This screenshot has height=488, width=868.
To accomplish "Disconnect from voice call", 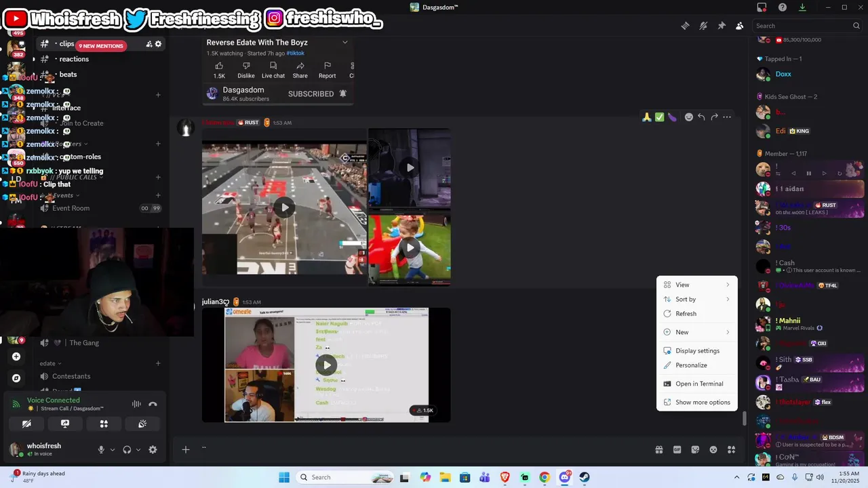I will click(153, 404).
